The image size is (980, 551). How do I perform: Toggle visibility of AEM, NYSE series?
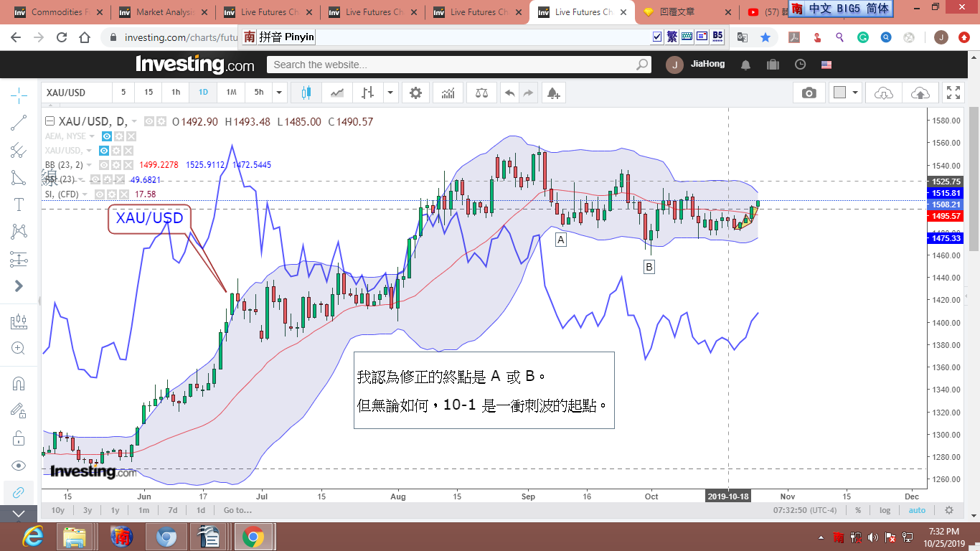[x=106, y=136]
